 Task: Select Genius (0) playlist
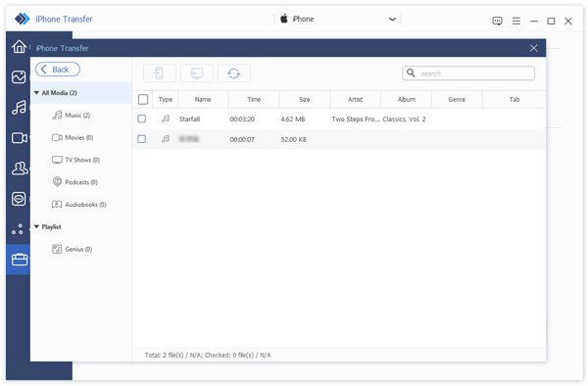(x=72, y=249)
